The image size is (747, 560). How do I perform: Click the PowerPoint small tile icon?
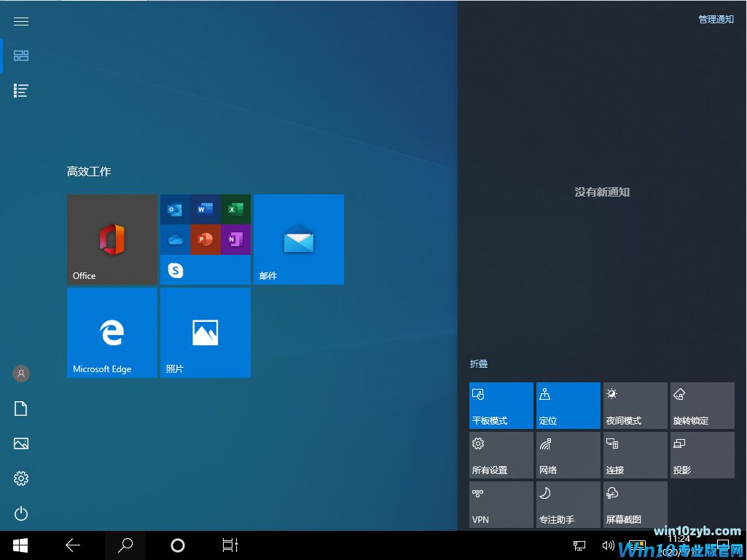tap(206, 240)
